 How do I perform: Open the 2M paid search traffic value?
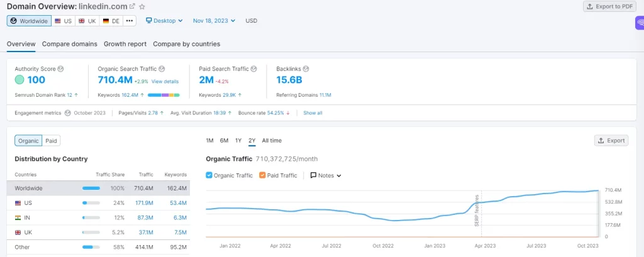pyautogui.click(x=206, y=80)
